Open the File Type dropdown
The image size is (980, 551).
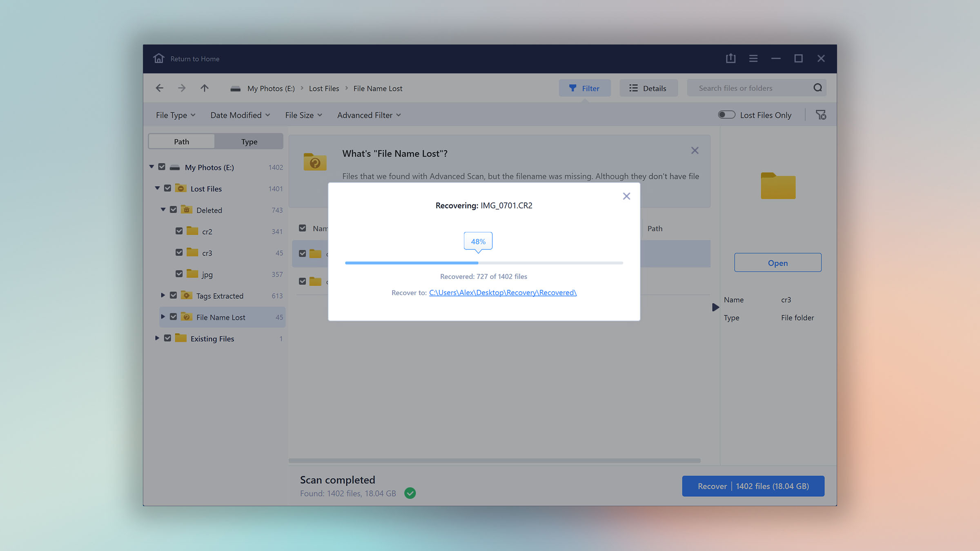click(x=176, y=115)
